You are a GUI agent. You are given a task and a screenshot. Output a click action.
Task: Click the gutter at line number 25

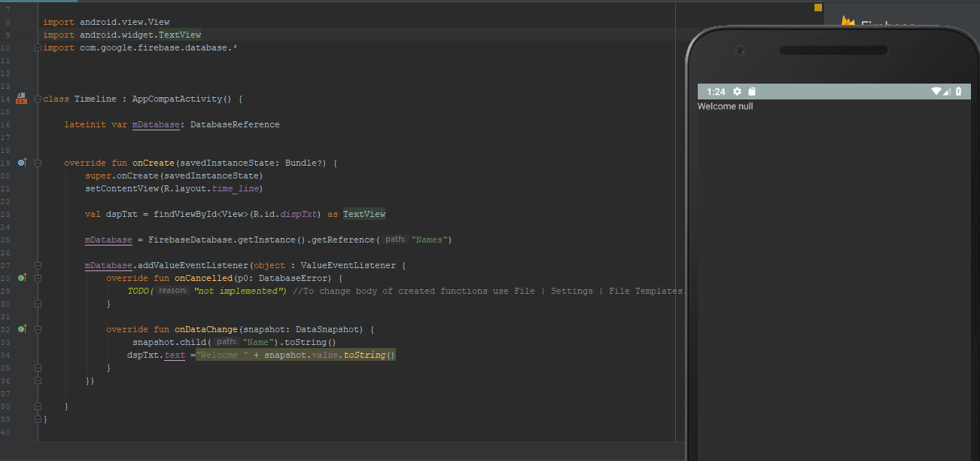(7, 240)
